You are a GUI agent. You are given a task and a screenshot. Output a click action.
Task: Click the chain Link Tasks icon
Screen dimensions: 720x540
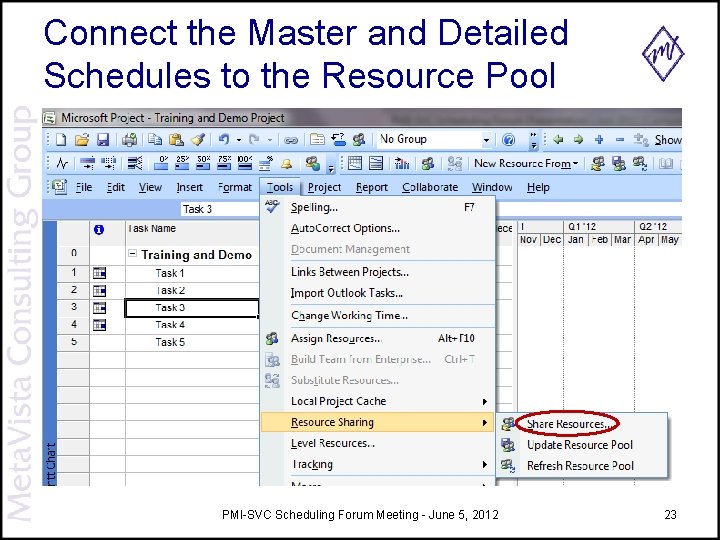coord(291,140)
